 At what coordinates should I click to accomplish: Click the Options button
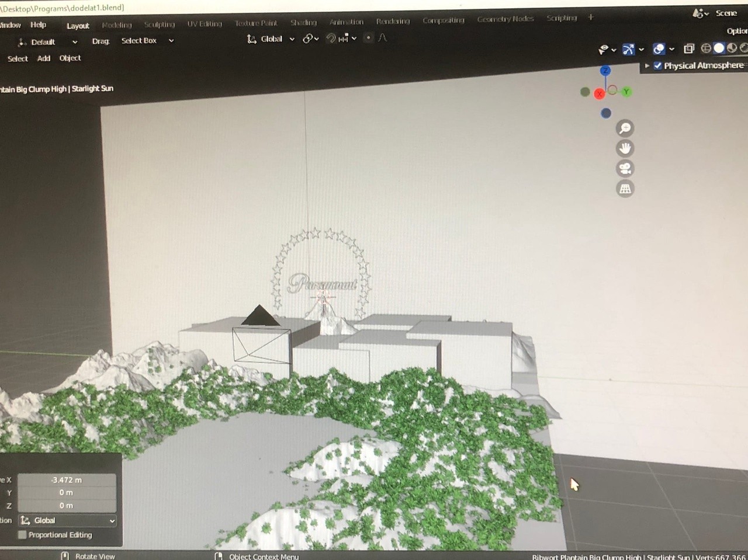pyautogui.click(x=737, y=31)
